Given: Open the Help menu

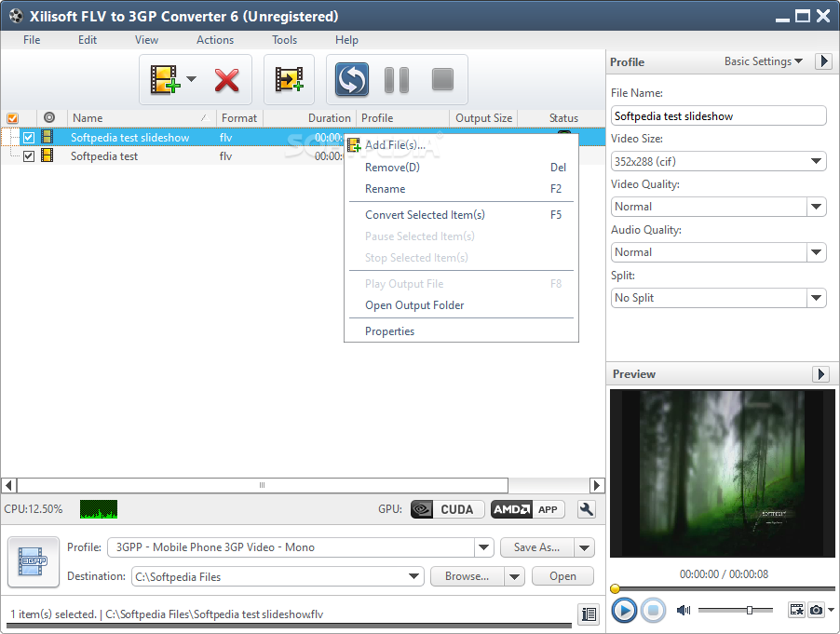Looking at the screenshot, I should click(x=346, y=40).
